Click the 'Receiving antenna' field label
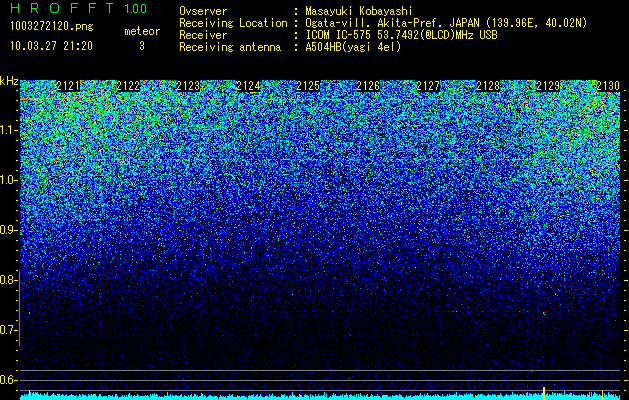This screenshot has width=629, height=400. click(230, 47)
